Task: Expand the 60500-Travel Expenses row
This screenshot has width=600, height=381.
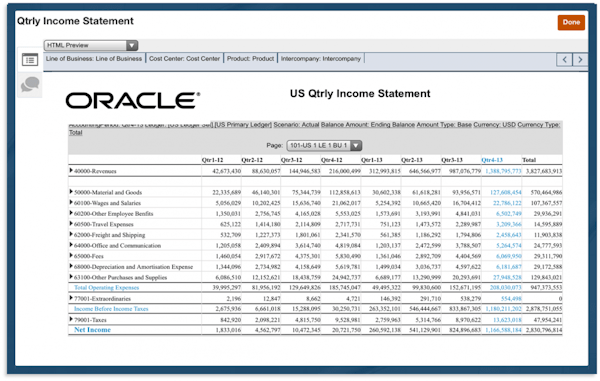Action: tap(71, 223)
